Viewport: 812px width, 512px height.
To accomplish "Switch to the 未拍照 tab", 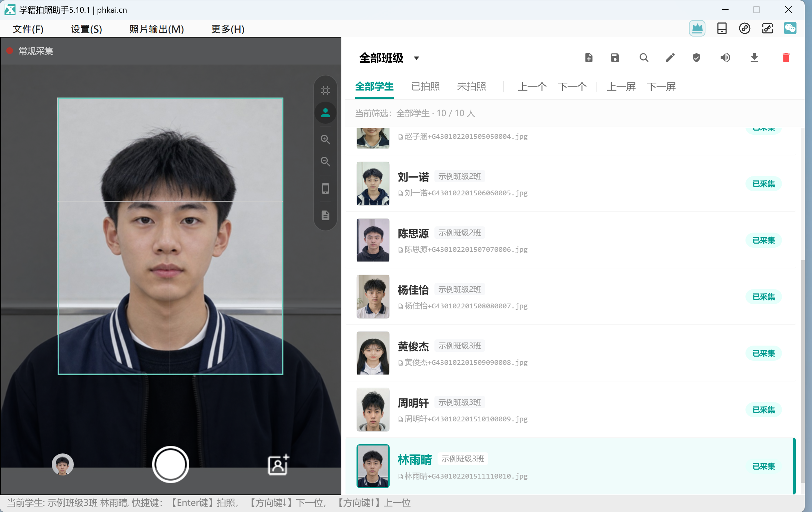I will (x=471, y=86).
